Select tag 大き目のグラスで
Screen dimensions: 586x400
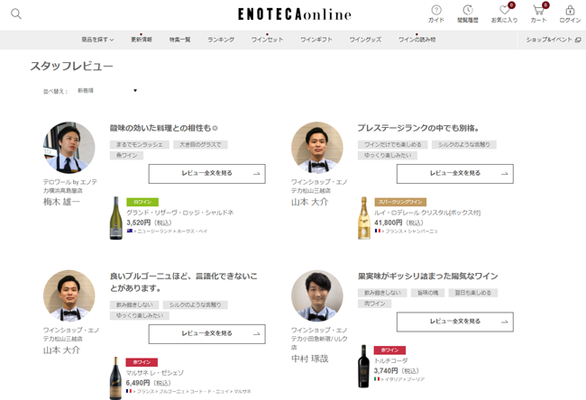point(200,145)
